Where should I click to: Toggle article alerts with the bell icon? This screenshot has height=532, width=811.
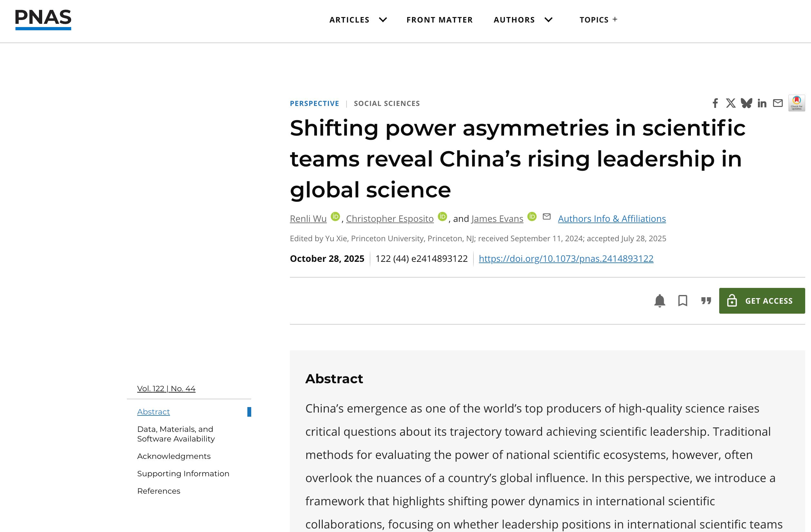pyautogui.click(x=660, y=300)
